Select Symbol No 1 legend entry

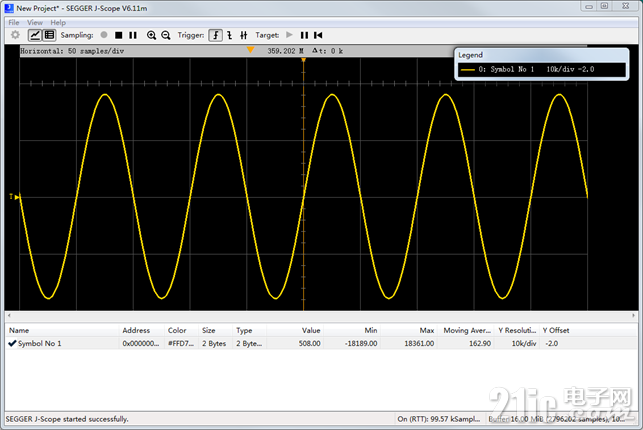[x=541, y=70]
